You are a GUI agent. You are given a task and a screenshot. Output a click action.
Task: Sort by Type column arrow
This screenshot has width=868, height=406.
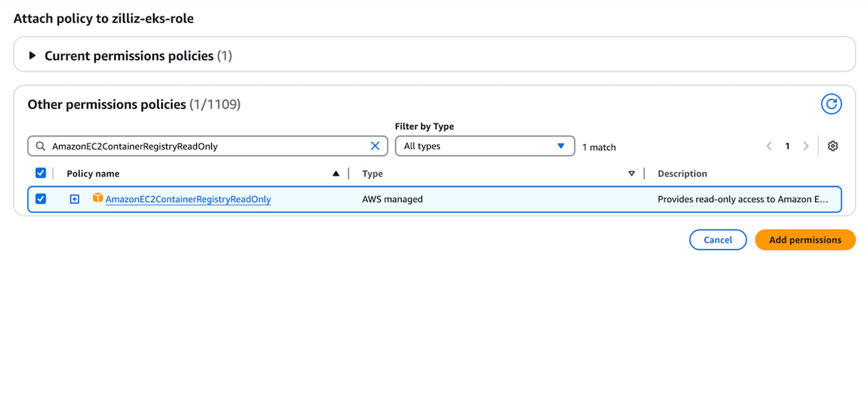(x=631, y=174)
